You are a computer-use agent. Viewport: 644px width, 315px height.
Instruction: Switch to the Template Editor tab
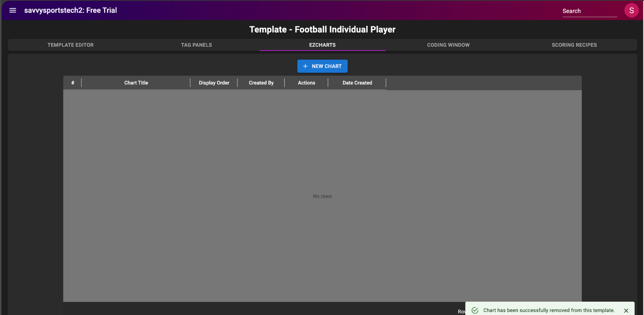tap(70, 45)
